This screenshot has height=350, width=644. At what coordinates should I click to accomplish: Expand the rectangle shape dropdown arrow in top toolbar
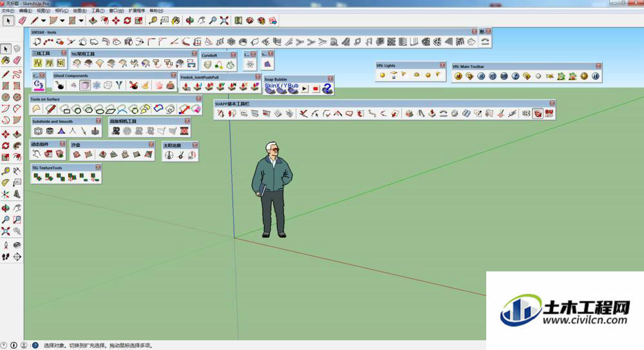tap(81, 21)
